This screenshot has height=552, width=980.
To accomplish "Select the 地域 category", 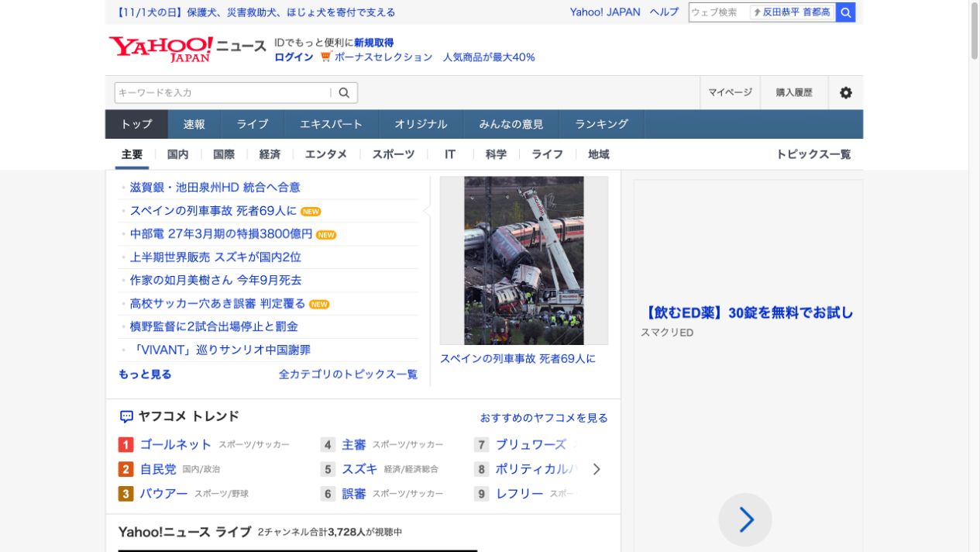I will 599,154.
